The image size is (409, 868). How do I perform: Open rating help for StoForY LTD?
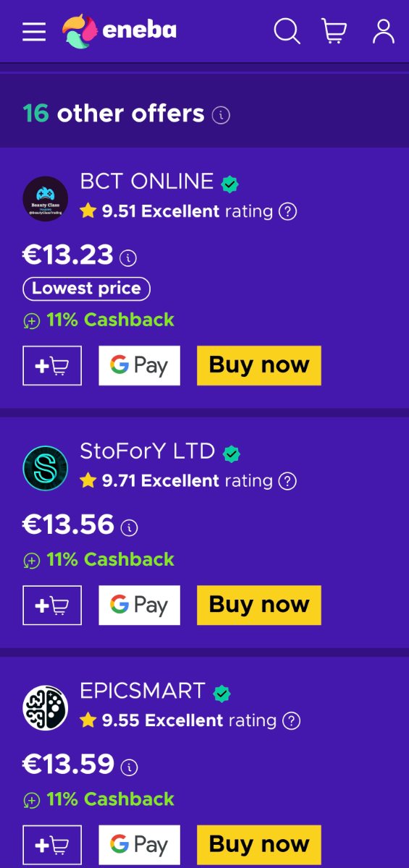pyautogui.click(x=287, y=480)
